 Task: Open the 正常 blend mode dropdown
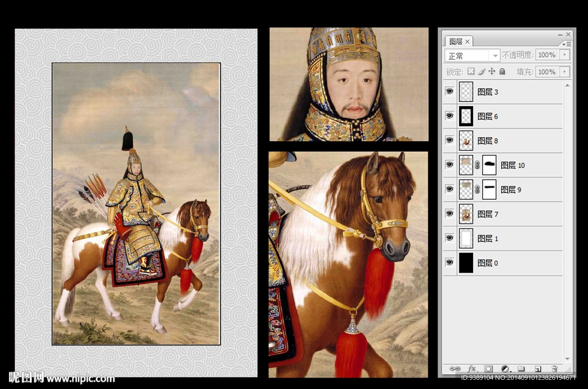[472, 56]
